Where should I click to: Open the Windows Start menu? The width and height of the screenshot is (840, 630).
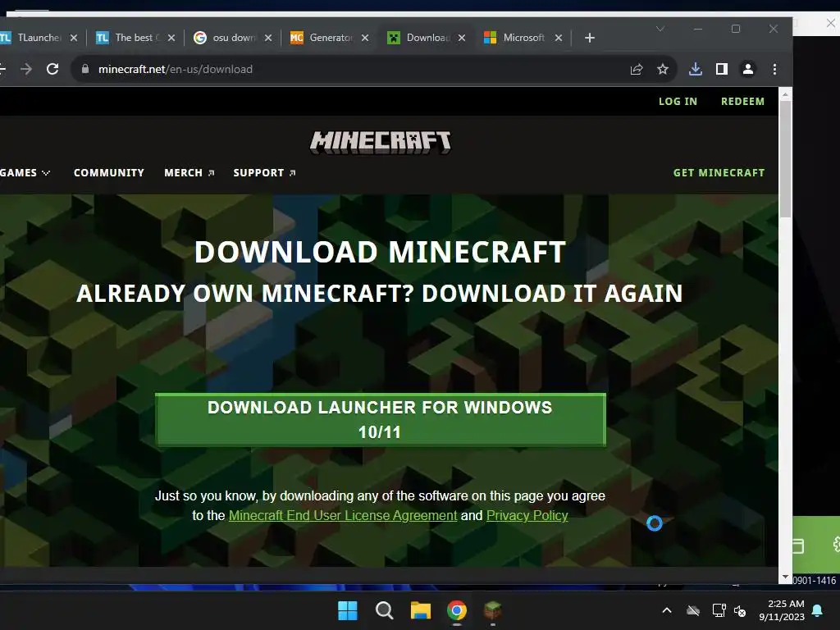(348, 610)
